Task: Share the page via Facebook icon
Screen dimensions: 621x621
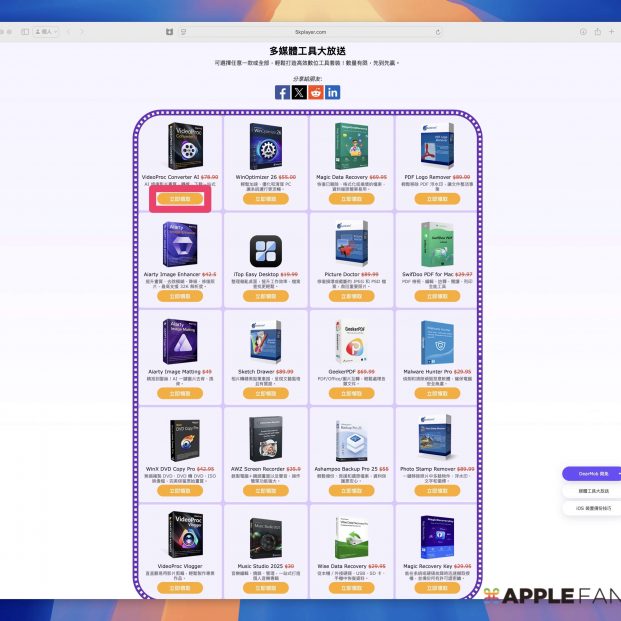Action: 282,92
